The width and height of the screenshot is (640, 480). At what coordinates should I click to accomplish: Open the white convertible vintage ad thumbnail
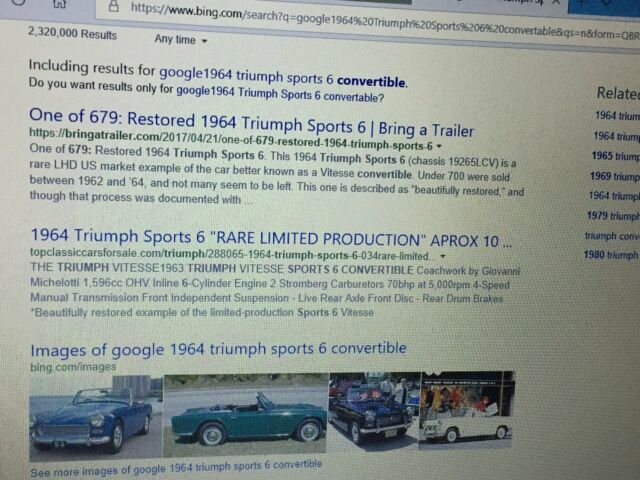466,409
